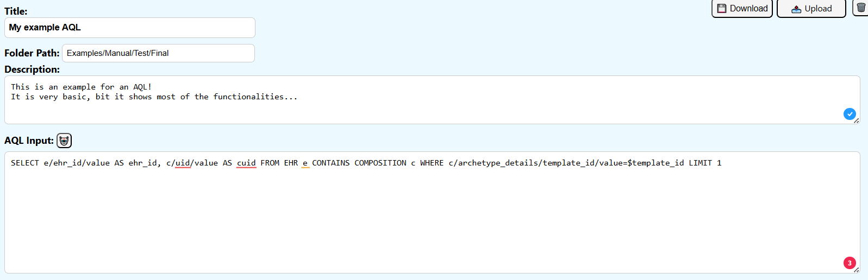The width and height of the screenshot is (868, 280).
Task: Click the Download button
Action: 742,8
